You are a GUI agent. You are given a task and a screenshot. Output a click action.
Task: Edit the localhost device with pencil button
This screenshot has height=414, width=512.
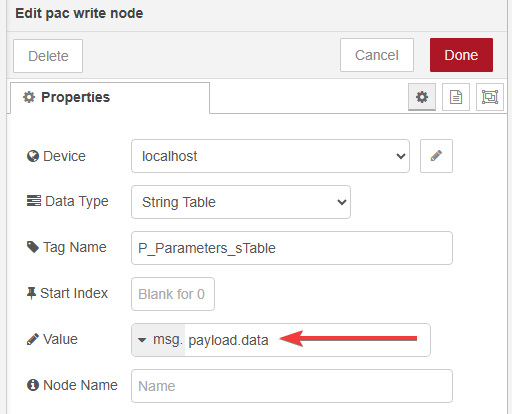pos(436,156)
